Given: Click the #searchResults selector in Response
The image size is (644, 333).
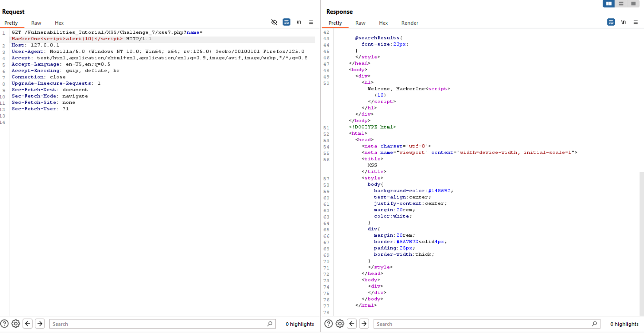Looking at the screenshot, I should (x=379, y=38).
